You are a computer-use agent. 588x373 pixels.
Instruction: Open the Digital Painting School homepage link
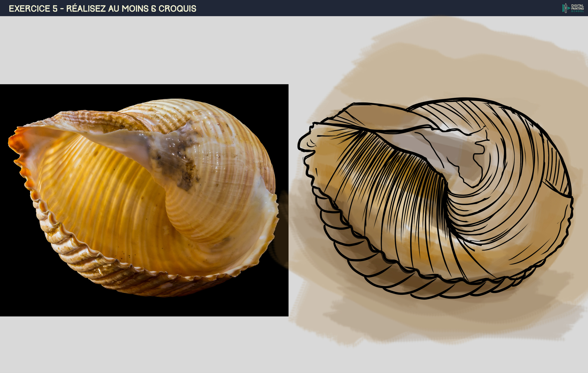[x=573, y=8]
